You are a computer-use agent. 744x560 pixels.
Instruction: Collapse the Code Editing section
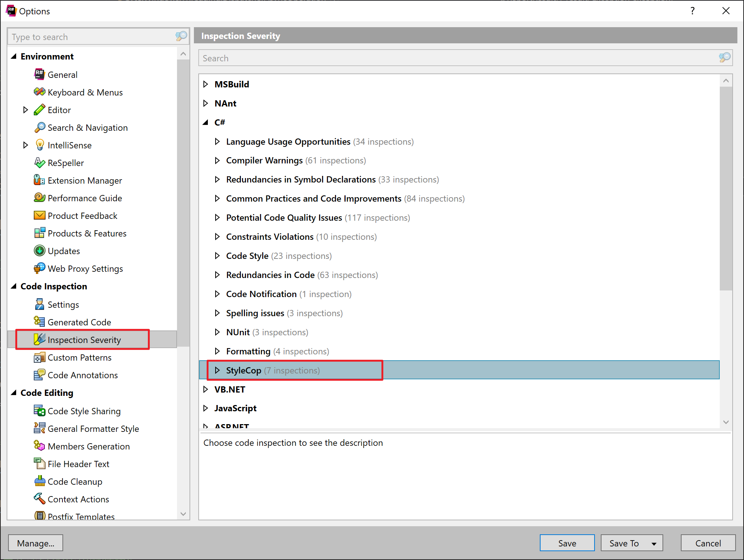pos(14,393)
